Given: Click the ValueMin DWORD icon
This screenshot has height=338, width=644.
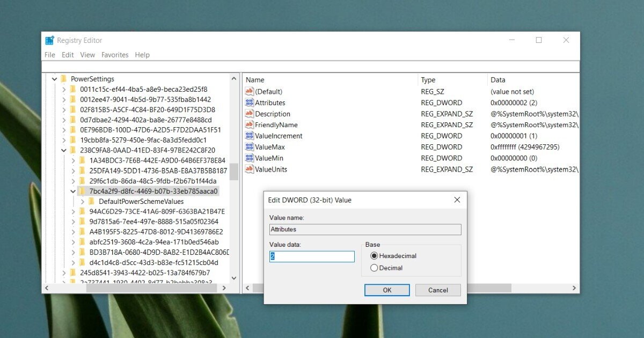Looking at the screenshot, I should 249,158.
